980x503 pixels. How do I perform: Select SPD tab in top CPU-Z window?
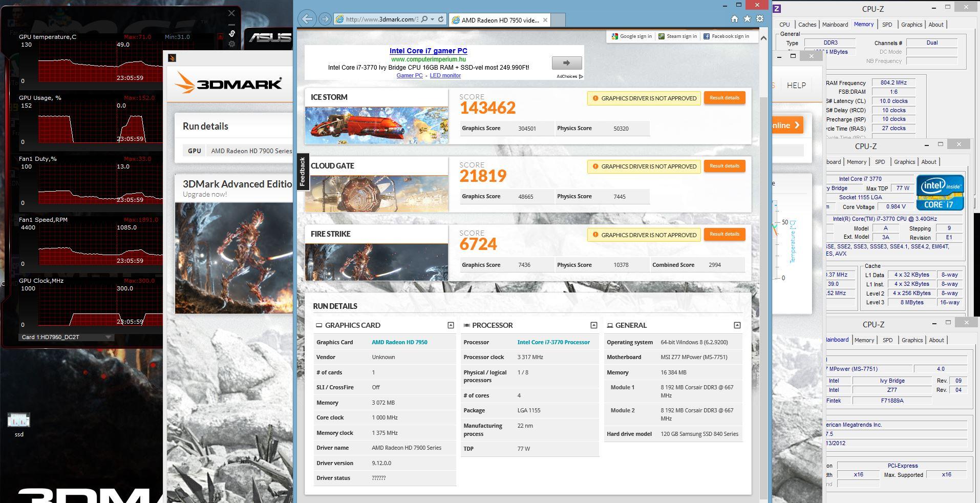(887, 25)
